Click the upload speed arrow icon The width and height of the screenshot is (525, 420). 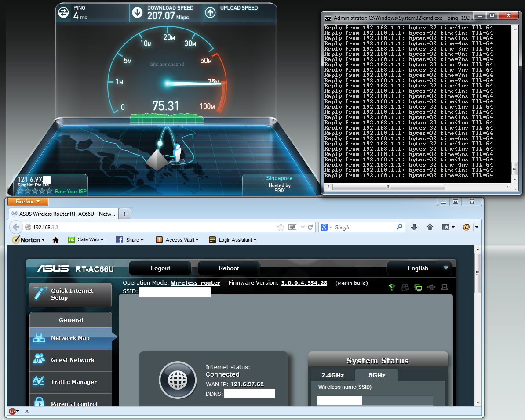coord(210,13)
